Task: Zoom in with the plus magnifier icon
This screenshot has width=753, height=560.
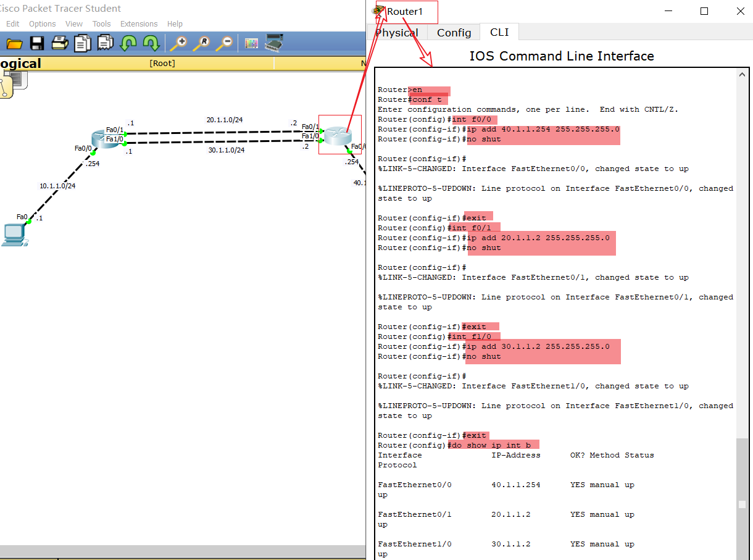Action: click(179, 43)
